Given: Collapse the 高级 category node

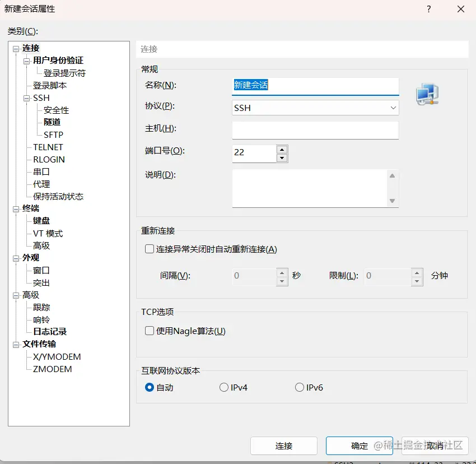Looking at the screenshot, I should tap(16, 296).
